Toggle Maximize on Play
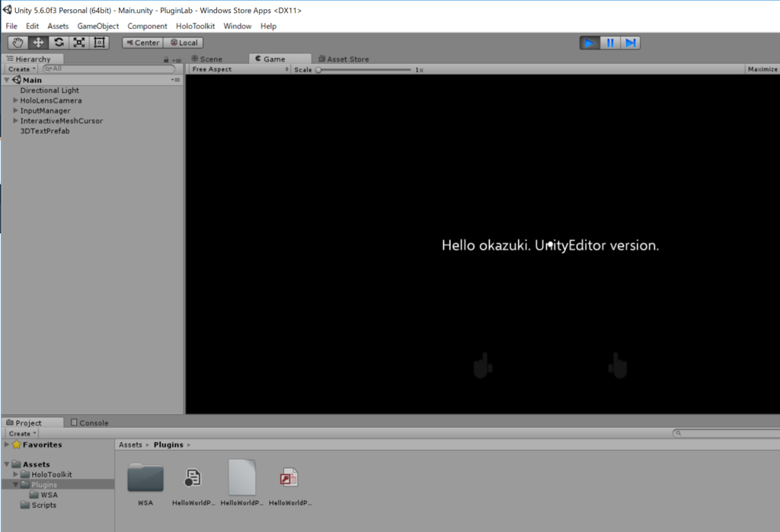 762,69
